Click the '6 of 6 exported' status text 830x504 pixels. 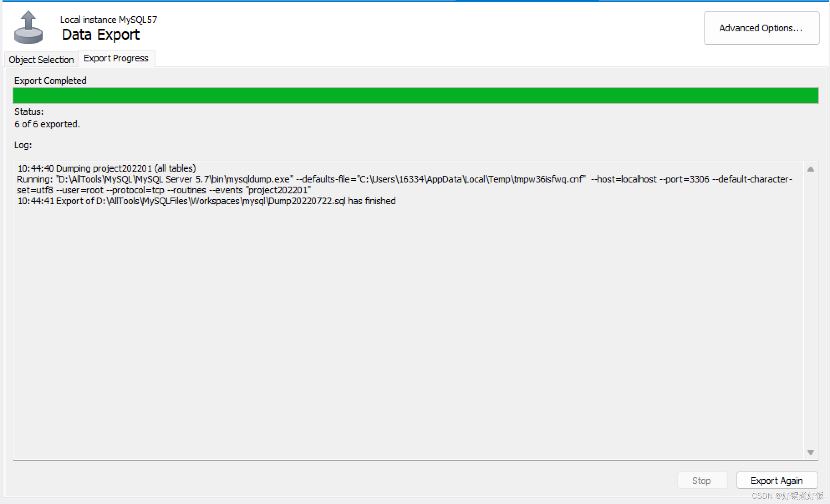(47, 124)
